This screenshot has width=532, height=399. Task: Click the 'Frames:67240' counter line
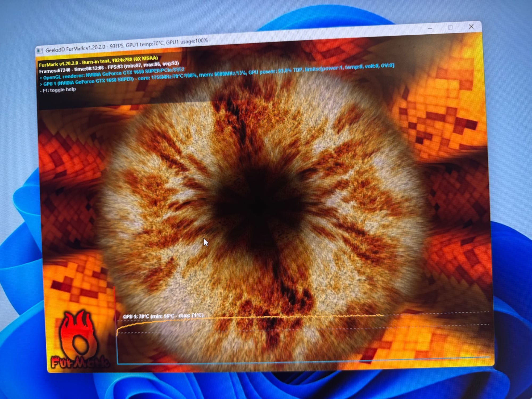(x=109, y=67)
